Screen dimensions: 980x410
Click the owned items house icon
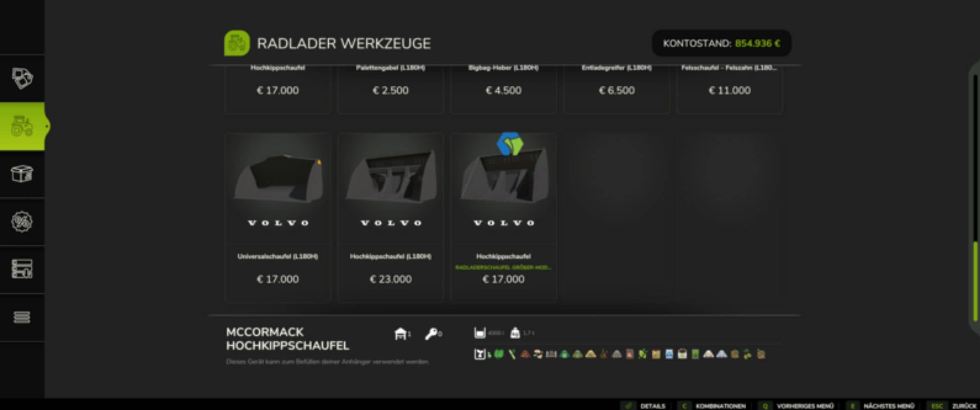click(x=400, y=333)
